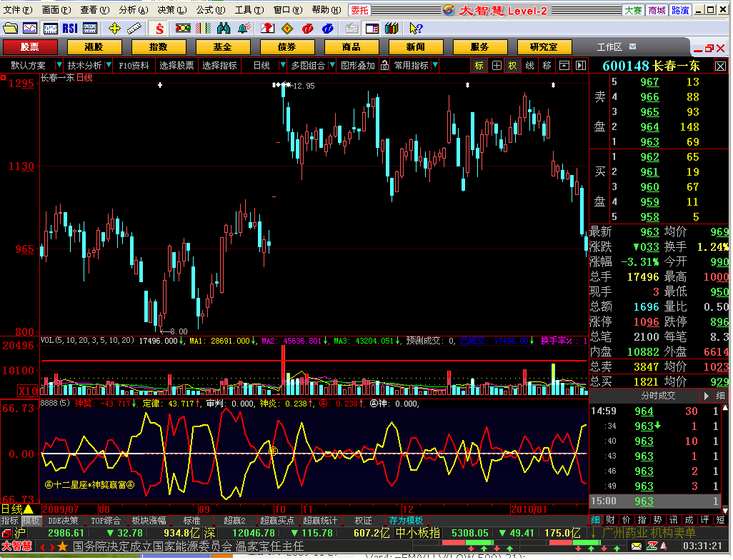The image size is (733, 560).
Task: Open the 公式(U) menu
Action: pyautogui.click(x=210, y=10)
